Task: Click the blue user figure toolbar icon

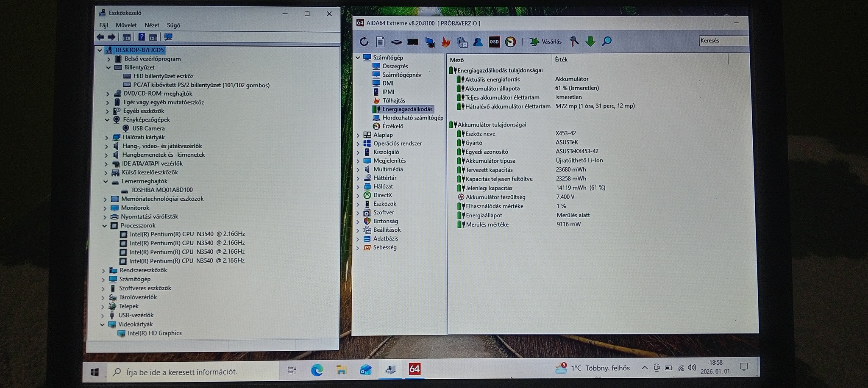Action: click(478, 42)
